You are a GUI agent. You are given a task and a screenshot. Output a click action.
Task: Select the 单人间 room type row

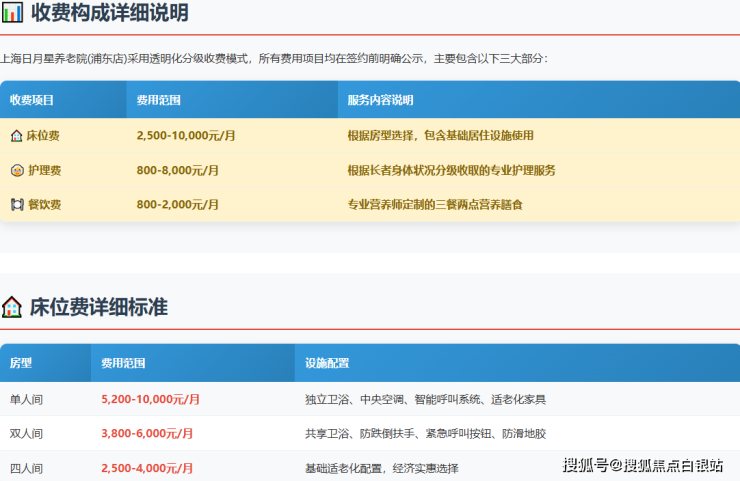pyautogui.click(x=26, y=399)
